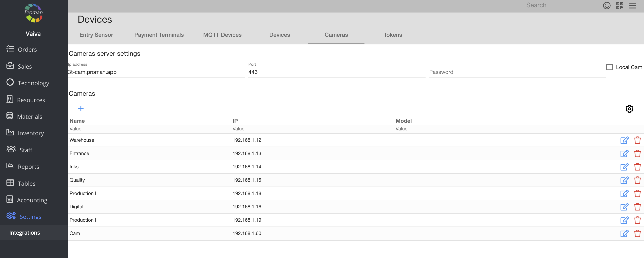Open the MQTT Devices tab
The image size is (644, 258).
click(x=222, y=35)
